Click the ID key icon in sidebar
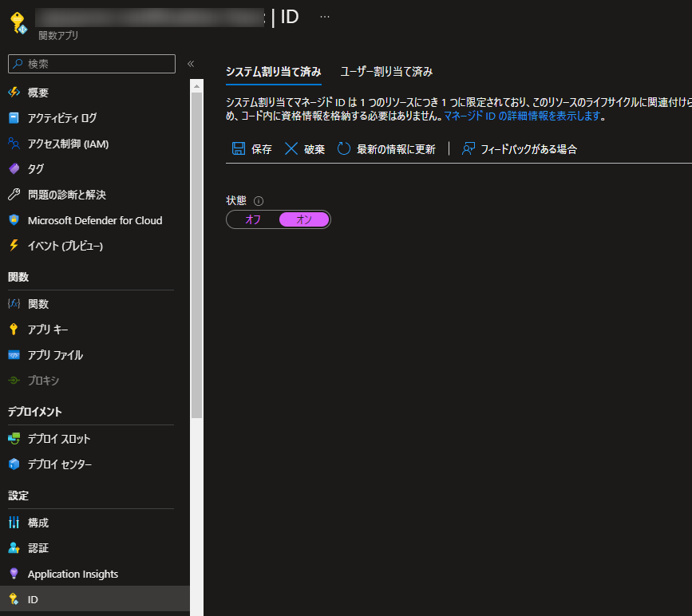This screenshot has width=692, height=616. tap(14, 599)
